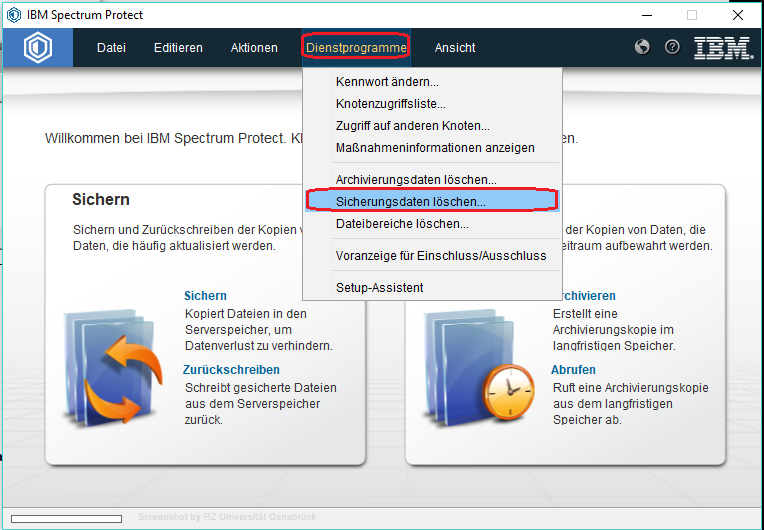
Task: Launch the Setup-Assistent
Action: point(379,288)
